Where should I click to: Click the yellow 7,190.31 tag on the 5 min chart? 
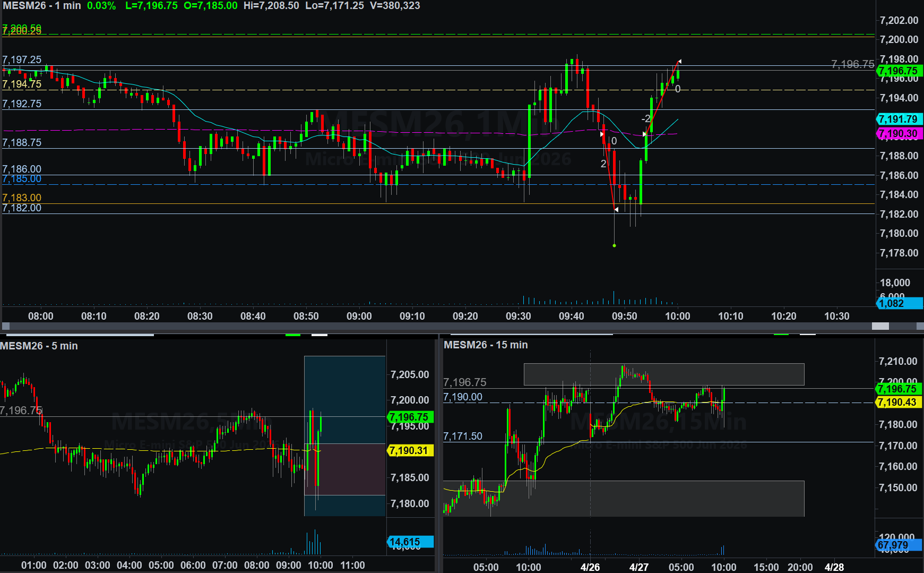coord(410,451)
